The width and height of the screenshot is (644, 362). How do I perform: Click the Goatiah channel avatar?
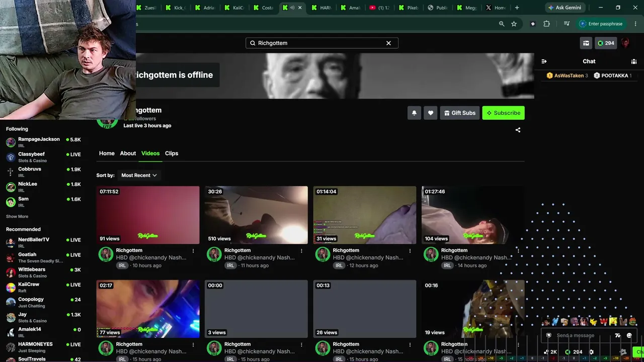[11, 258]
